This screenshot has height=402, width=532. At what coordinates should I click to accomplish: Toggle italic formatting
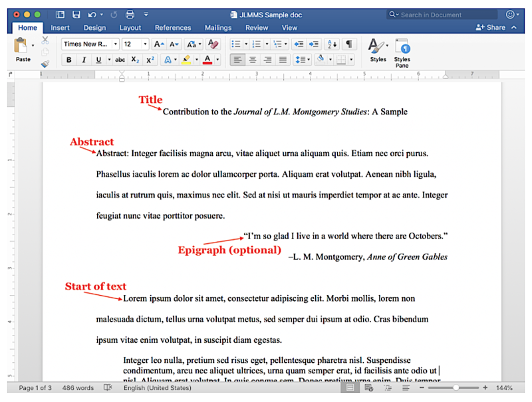click(x=84, y=60)
